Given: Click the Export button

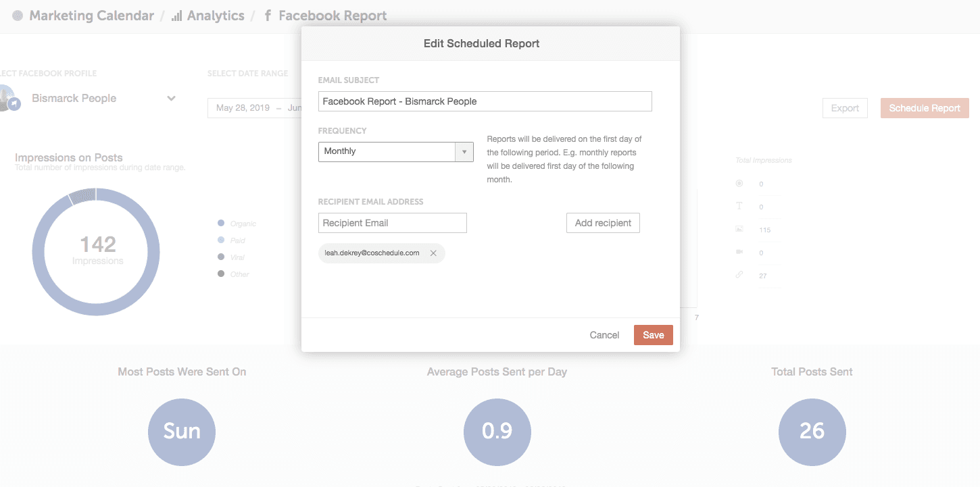Looking at the screenshot, I should [x=845, y=108].
